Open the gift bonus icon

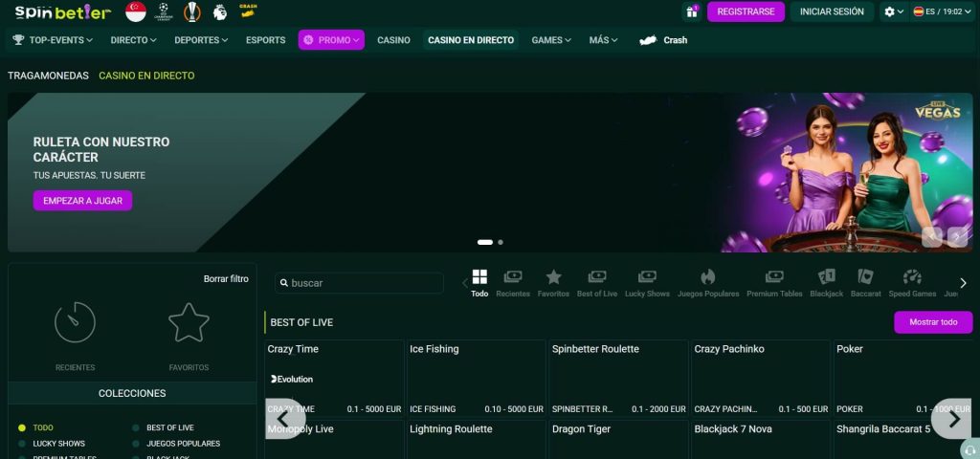(x=692, y=11)
